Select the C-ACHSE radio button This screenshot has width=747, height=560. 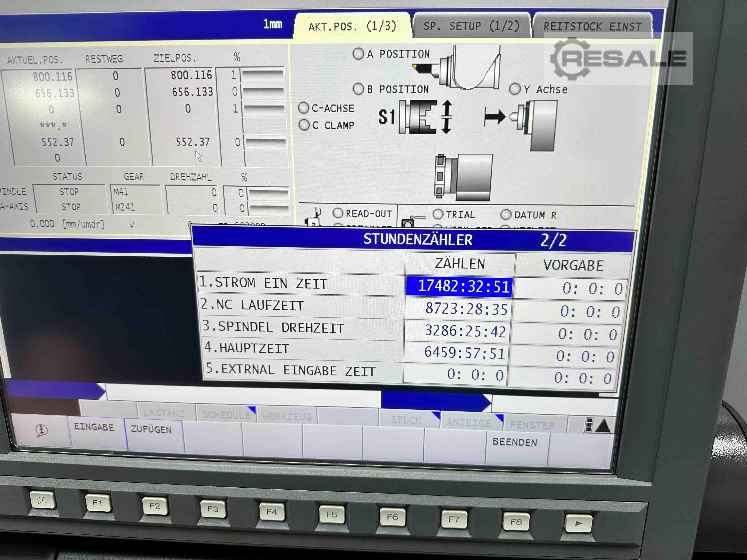[x=304, y=108]
